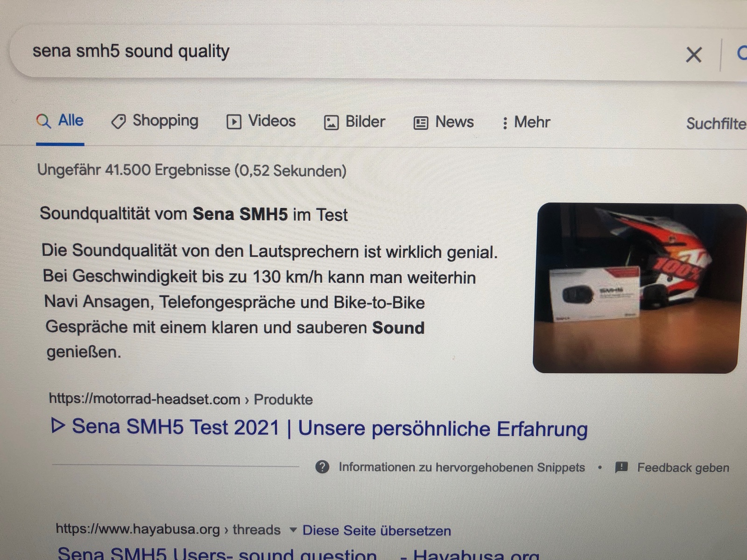Viewport: 747px width, 560px height.
Task: Open Sena SMH5 Test 2021 result link
Action: (x=319, y=428)
